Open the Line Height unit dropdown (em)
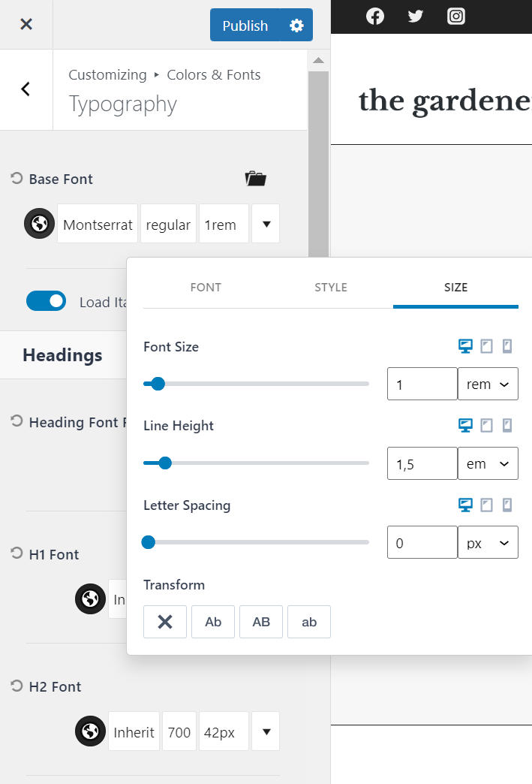This screenshot has height=784, width=532. (488, 464)
